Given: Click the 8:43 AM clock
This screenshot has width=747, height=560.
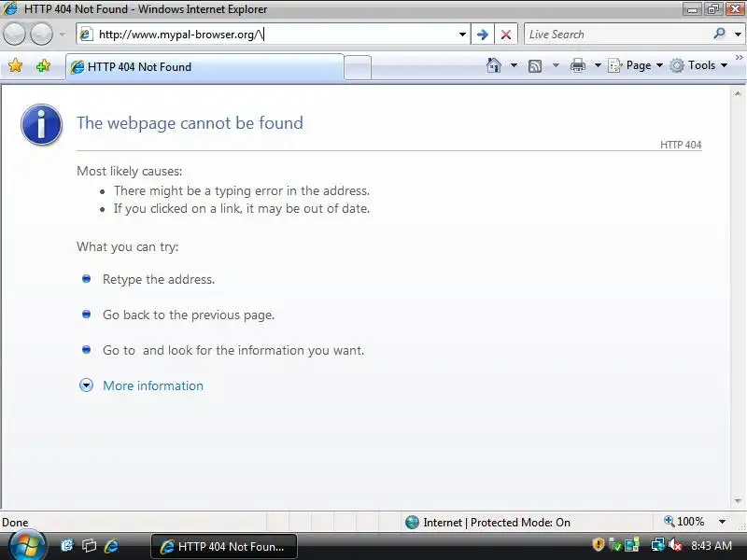Looking at the screenshot, I should tap(712, 546).
